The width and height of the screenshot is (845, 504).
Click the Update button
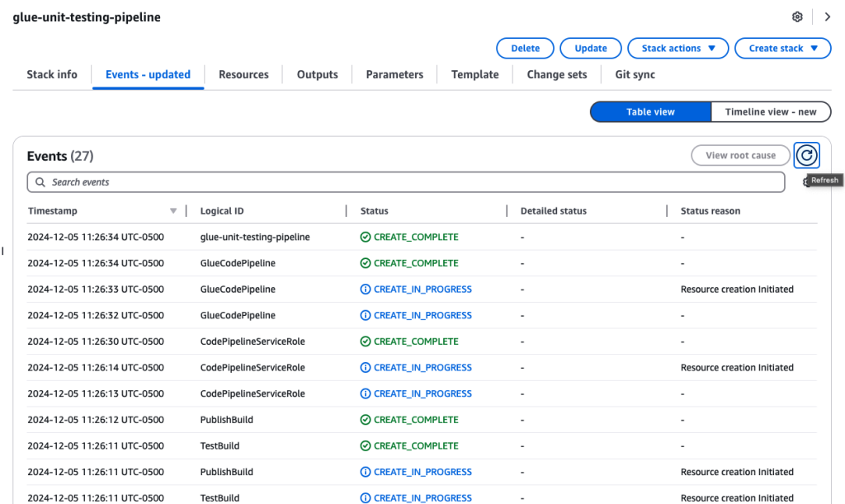[x=590, y=48]
